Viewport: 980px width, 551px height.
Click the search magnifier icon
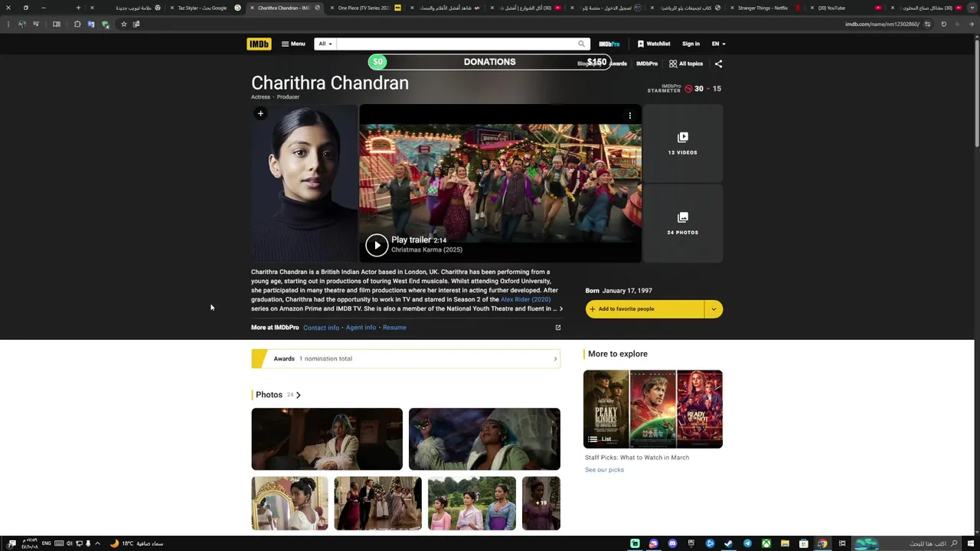[x=582, y=44]
